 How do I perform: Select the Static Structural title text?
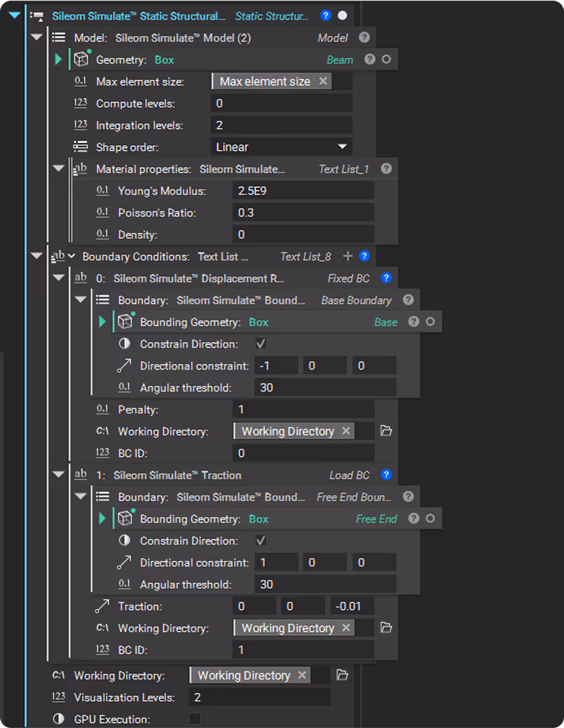[138, 16]
